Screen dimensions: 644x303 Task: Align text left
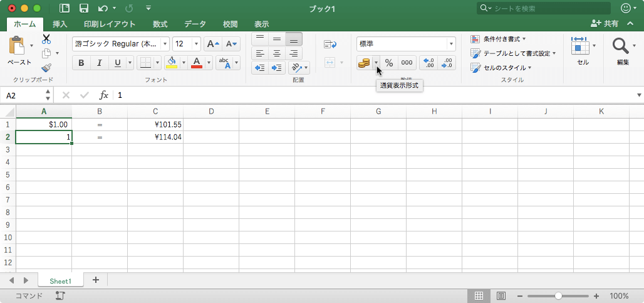(259, 53)
